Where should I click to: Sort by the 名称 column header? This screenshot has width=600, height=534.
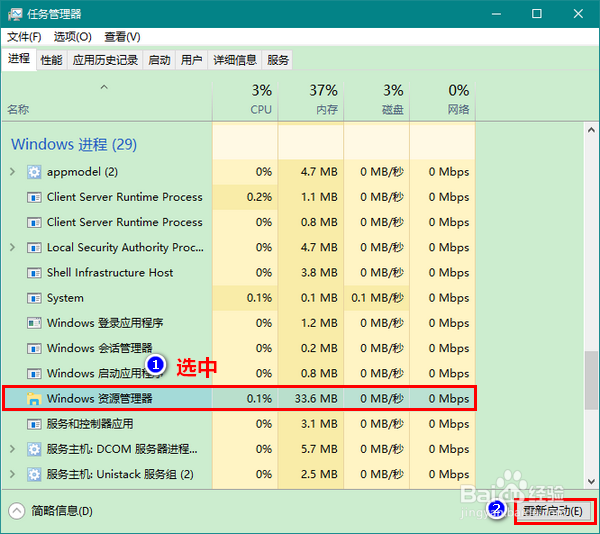click(x=107, y=101)
